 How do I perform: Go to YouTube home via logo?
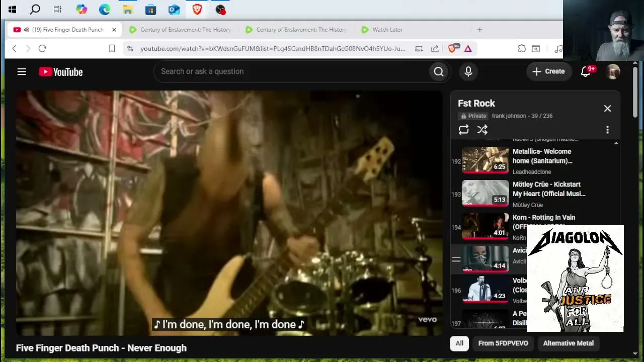(x=61, y=72)
